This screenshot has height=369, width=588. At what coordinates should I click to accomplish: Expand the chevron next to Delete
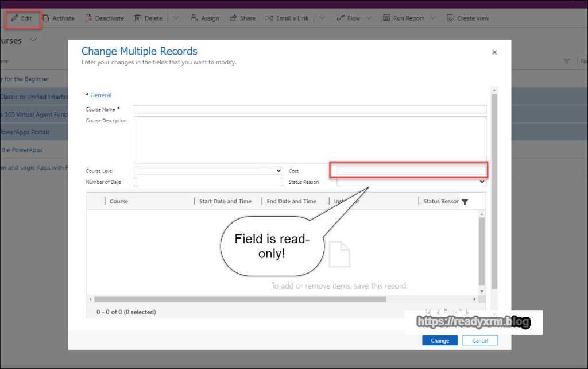click(176, 18)
